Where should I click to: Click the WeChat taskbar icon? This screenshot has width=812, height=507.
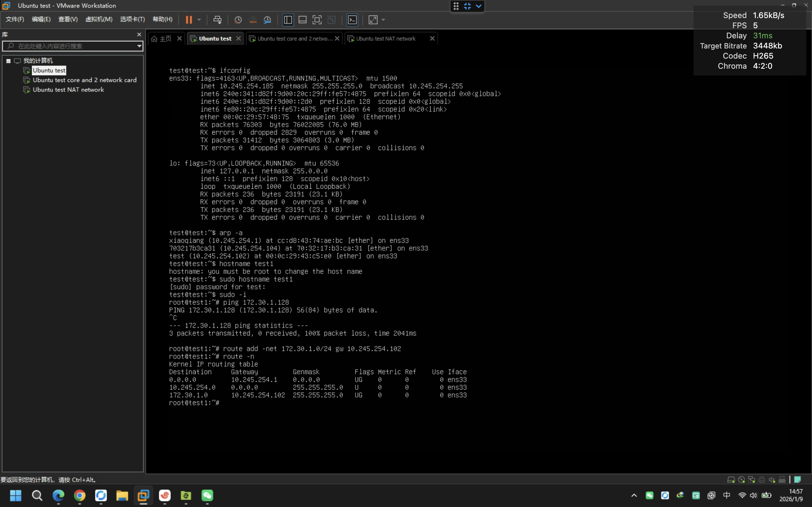pyautogui.click(x=207, y=496)
